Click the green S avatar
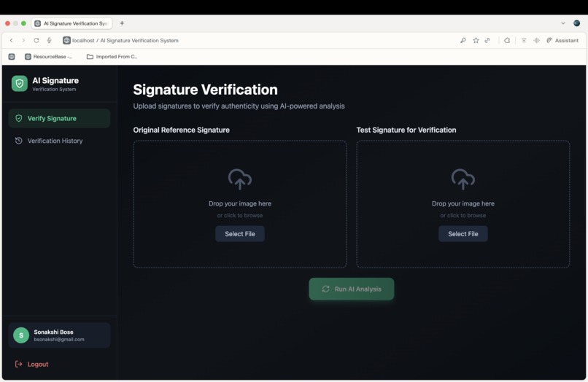The image size is (588, 382). click(21, 335)
